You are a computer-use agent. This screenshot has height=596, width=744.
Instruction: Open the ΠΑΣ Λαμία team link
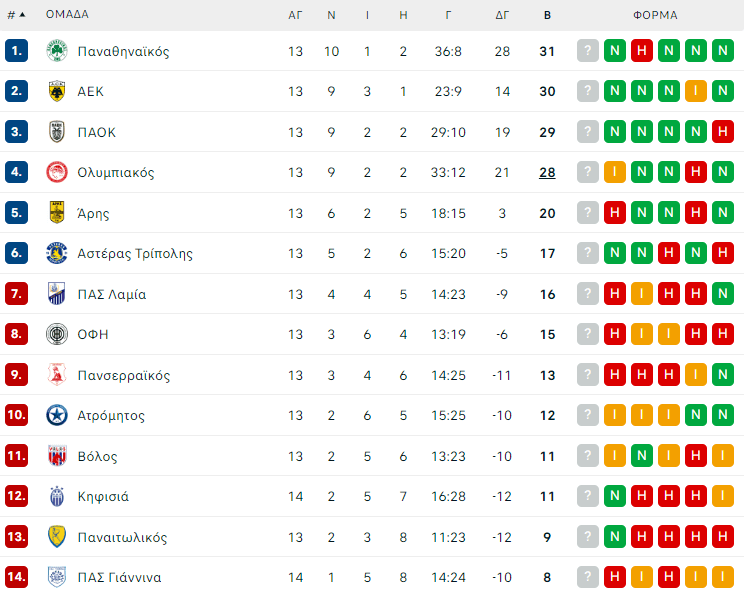coord(111,294)
